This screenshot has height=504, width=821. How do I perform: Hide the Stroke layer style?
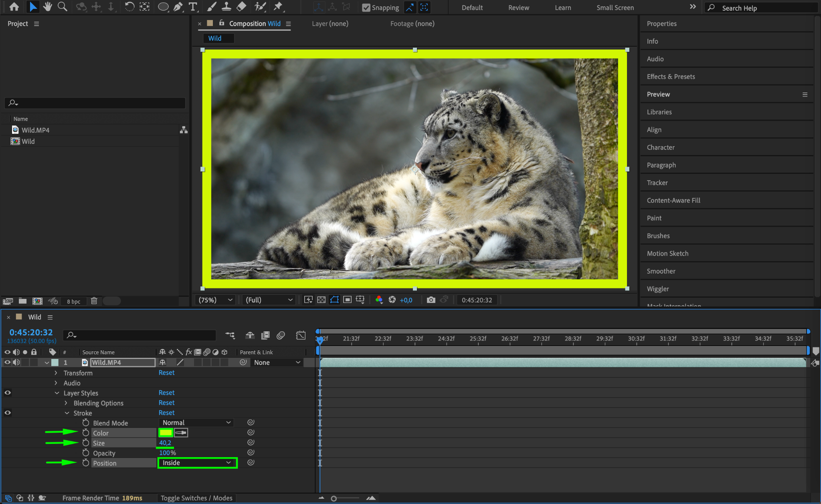tap(7, 413)
